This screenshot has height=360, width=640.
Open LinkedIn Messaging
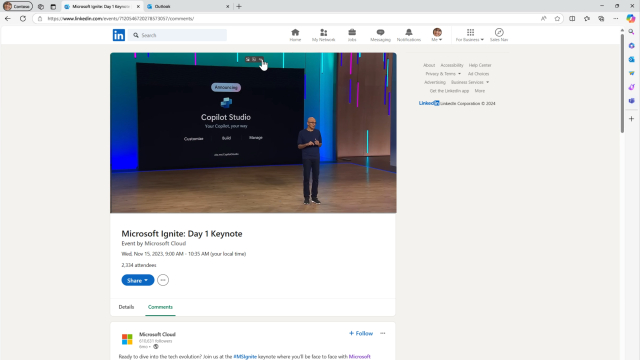pyautogui.click(x=380, y=35)
